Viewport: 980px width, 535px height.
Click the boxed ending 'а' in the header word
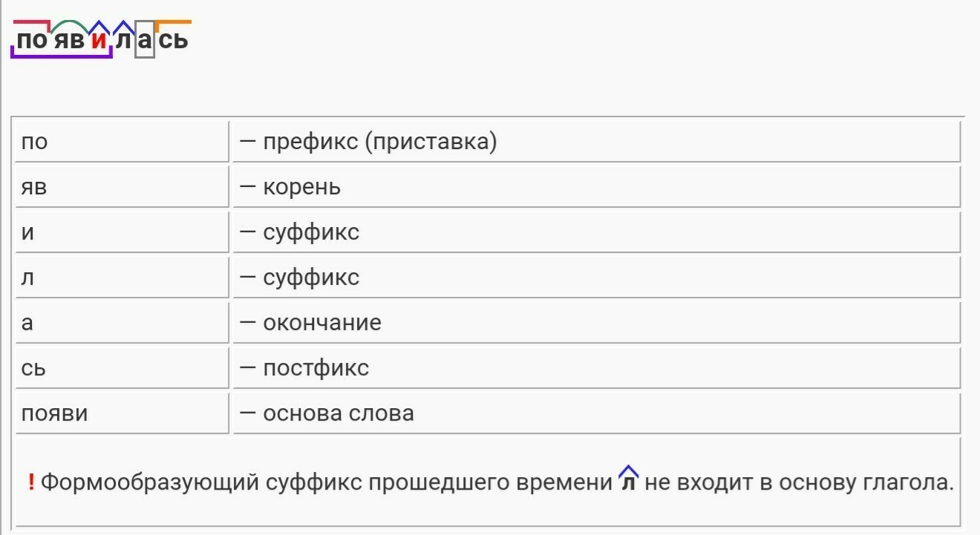[x=145, y=40]
